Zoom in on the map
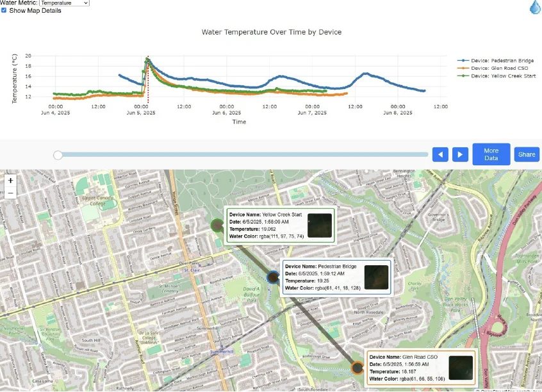The image size is (542, 392). (x=10, y=181)
